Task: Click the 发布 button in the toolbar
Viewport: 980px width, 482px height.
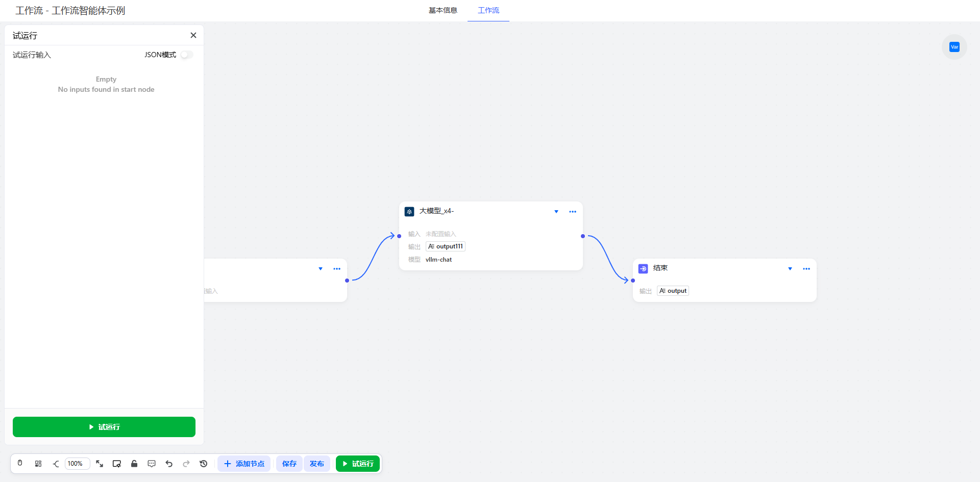Action: click(x=317, y=464)
